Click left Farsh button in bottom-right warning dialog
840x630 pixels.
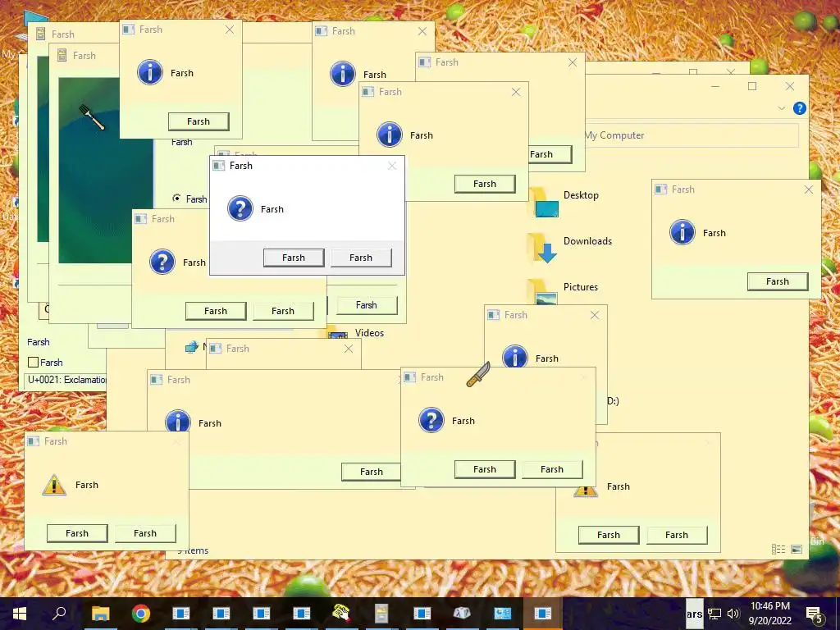(x=609, y=535)
